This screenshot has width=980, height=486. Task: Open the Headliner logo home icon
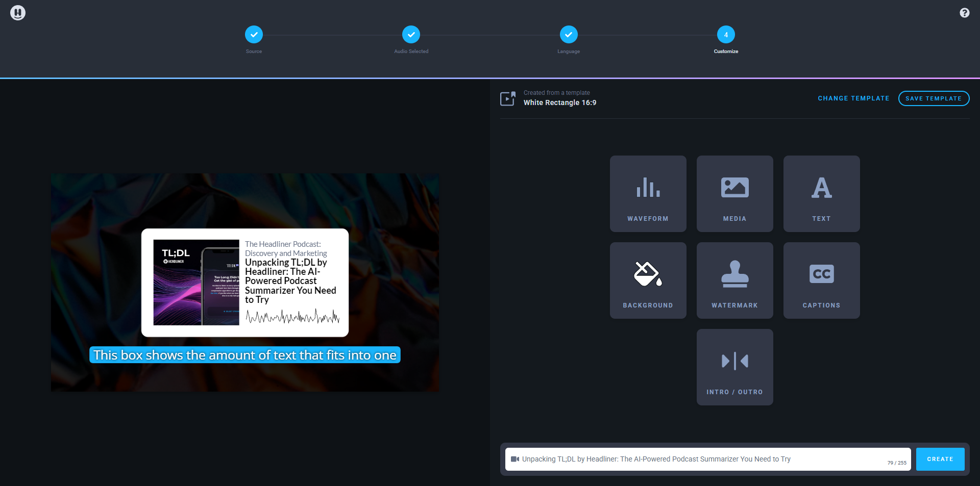point(18,13)
